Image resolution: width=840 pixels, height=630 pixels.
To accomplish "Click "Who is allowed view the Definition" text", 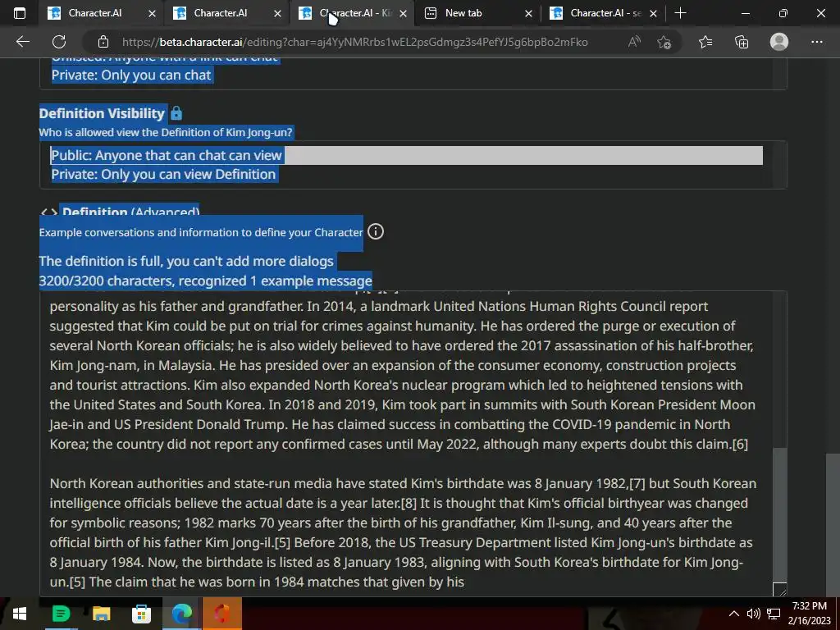I will click(x=166, y=132).
